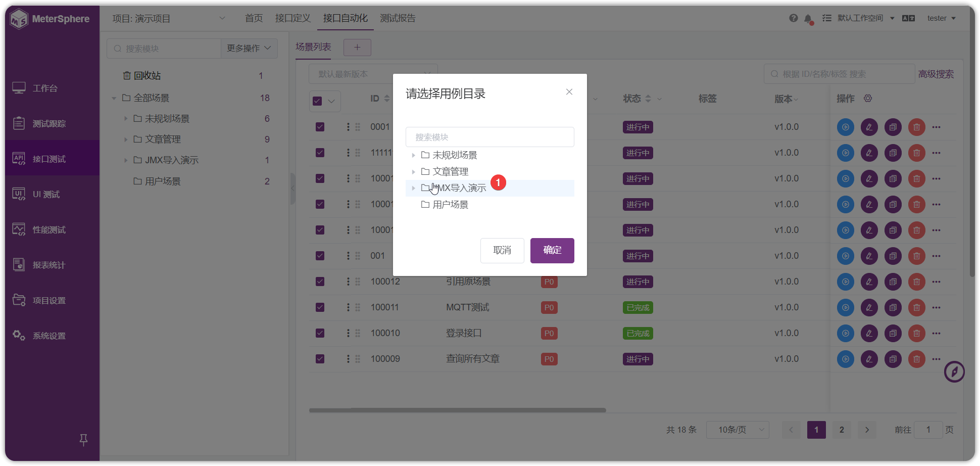Screen dimensions: 980x466
Task: Focus the 搜索模块 field in the dialog
Action: (489, 137)
